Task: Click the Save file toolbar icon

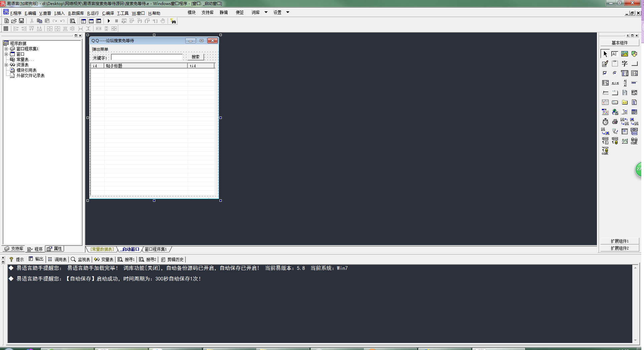Action: tap(21, 21)
